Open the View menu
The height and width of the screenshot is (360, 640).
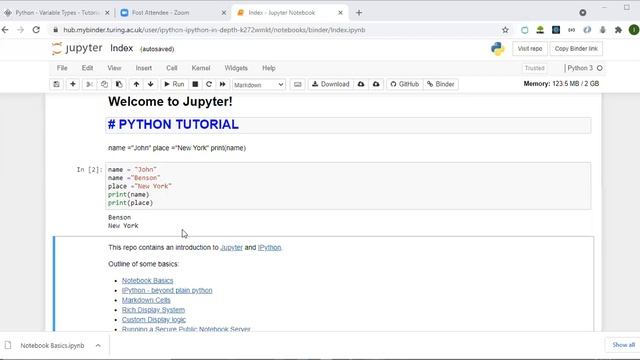(x=114, y=68)
